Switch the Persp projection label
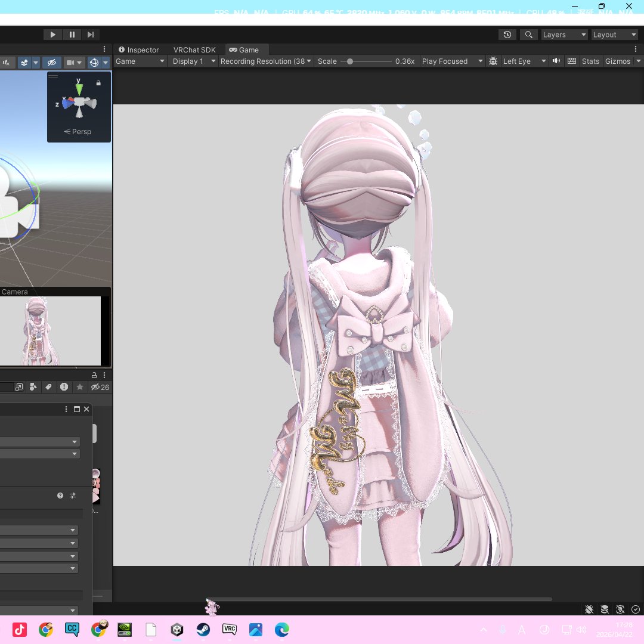 (78, 131)
